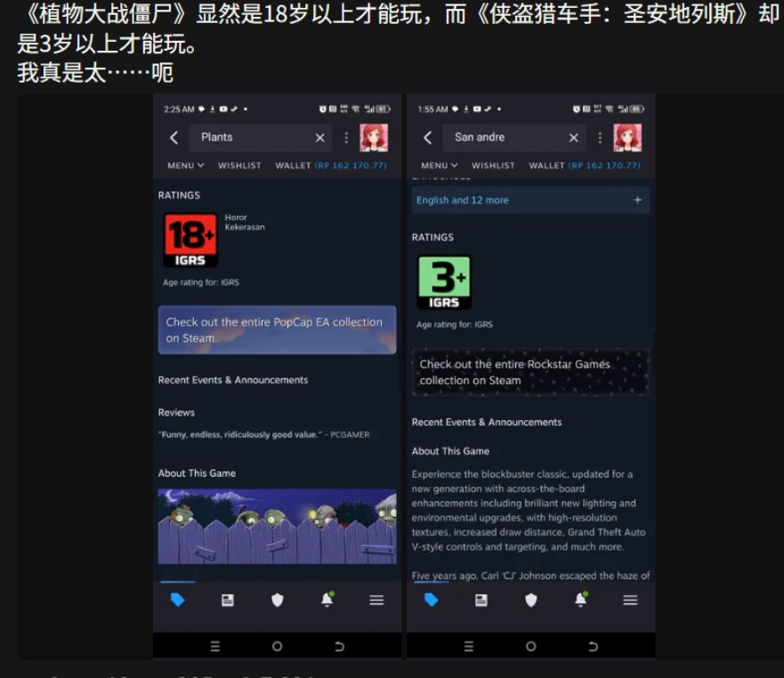Tap back arrow in San andre search screen
The height and width of the screenshot is (678, 784).
coord(427,138)
